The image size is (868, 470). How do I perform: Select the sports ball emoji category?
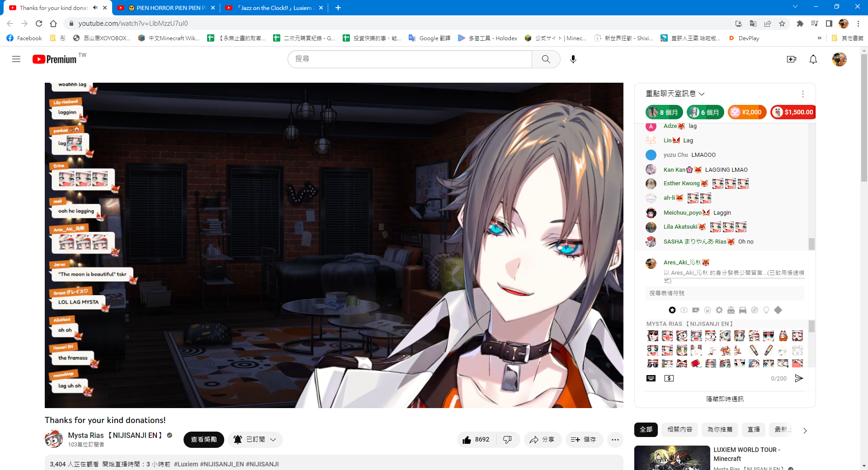755,310
